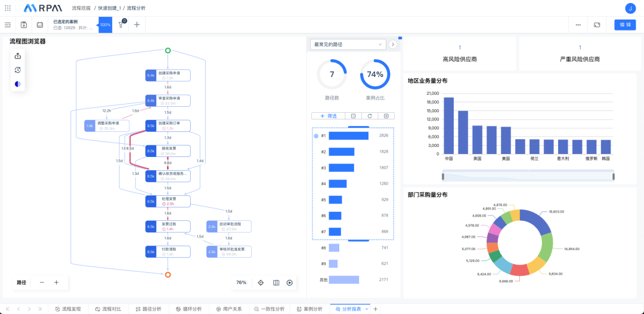Open the 最常见的路径 dropdown
Viewport: 644px width, 314px height.
click(x=348, y=44)
